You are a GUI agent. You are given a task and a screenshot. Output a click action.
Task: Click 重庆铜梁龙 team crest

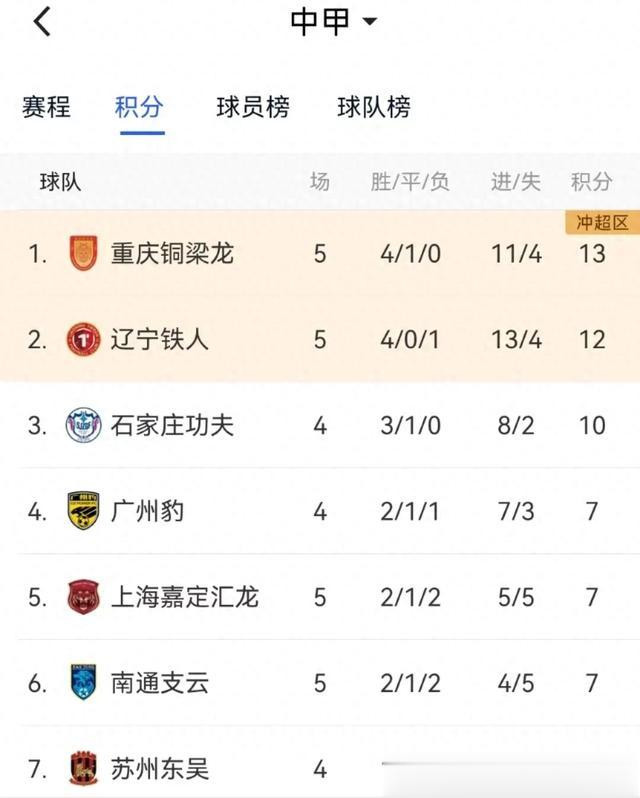pos(83,253)
